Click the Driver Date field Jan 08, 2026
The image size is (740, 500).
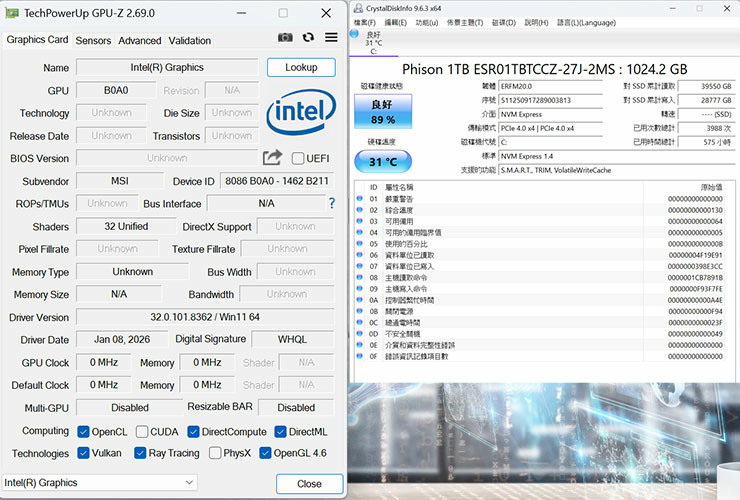tap(122, 339)
